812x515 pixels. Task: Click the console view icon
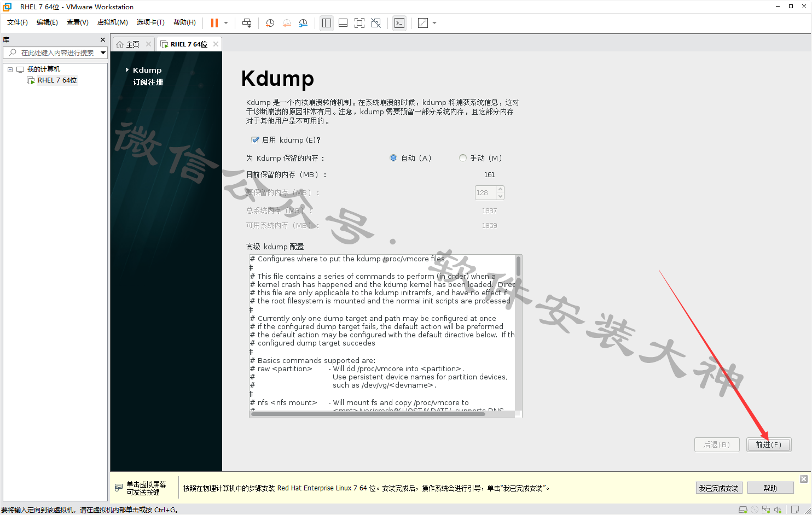click(x=399, y=23)
